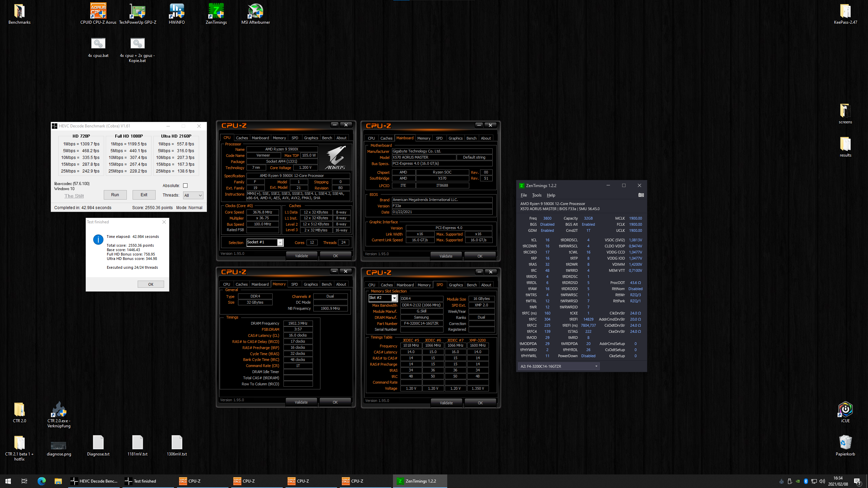Switch to SPD tab in bottom-left CPU-Z
This screenshot has height=488, width=868.
(x=295, y=284)
